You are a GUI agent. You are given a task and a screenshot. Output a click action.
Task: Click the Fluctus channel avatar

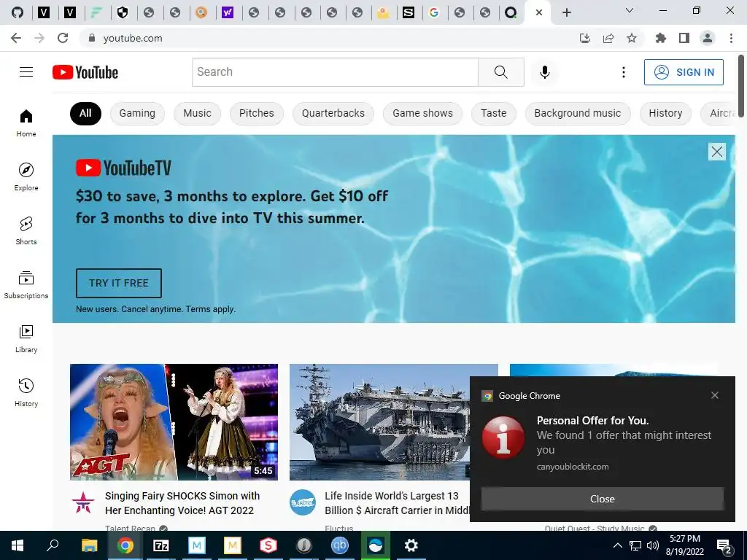(x=303, y=502)
